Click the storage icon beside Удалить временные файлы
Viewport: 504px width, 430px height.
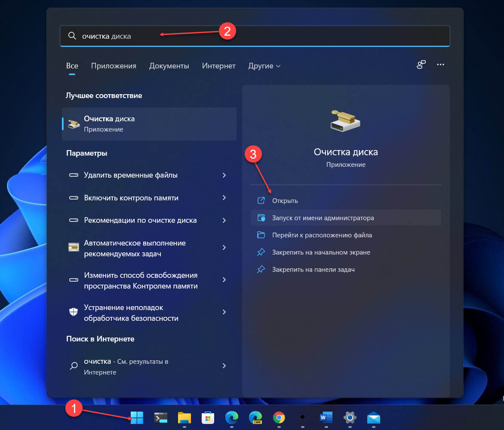click(74, 175)
